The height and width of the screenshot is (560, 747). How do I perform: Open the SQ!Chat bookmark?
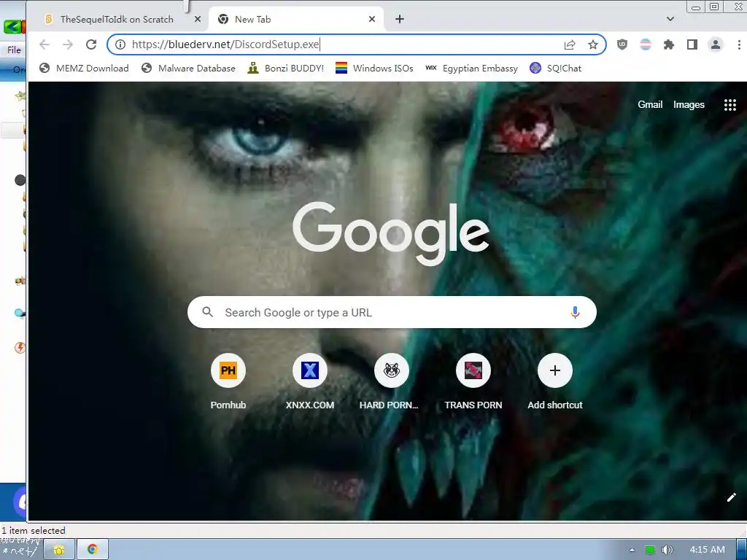pos(555,68)
